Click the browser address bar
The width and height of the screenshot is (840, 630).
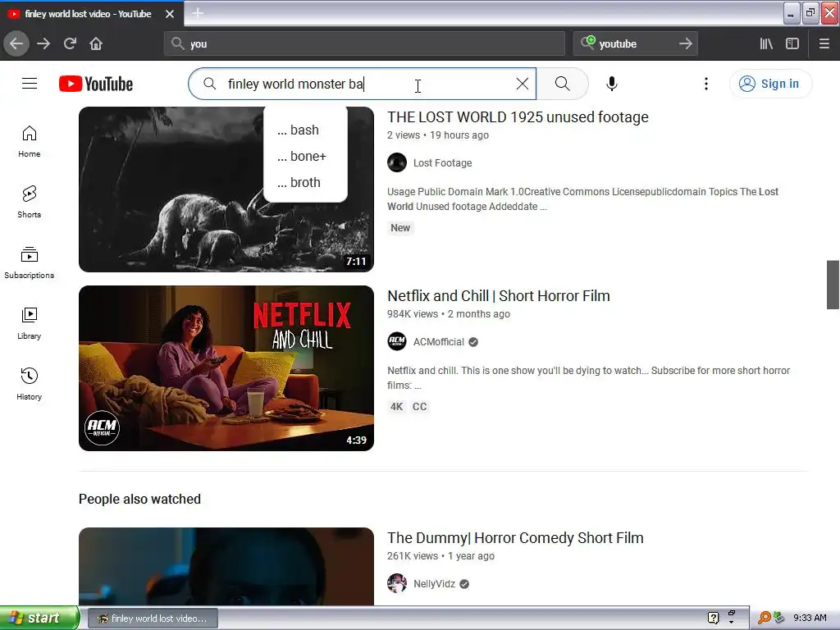coord(364,43)
